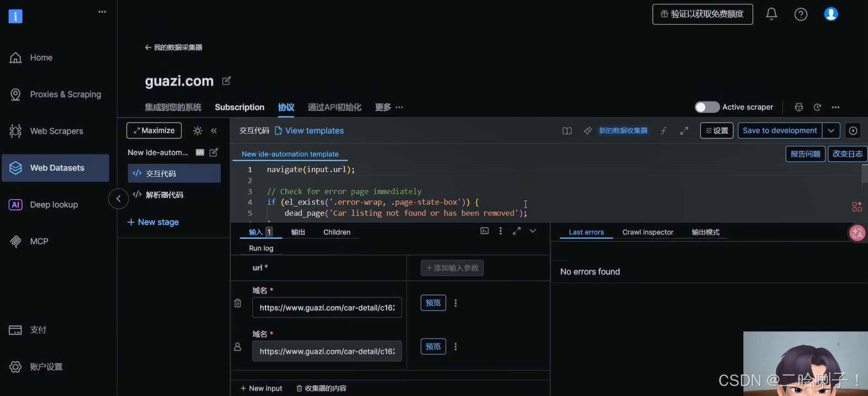Open more options for the first input row
868x396 pixels.
pyautogui.click(x=455, y=303)
